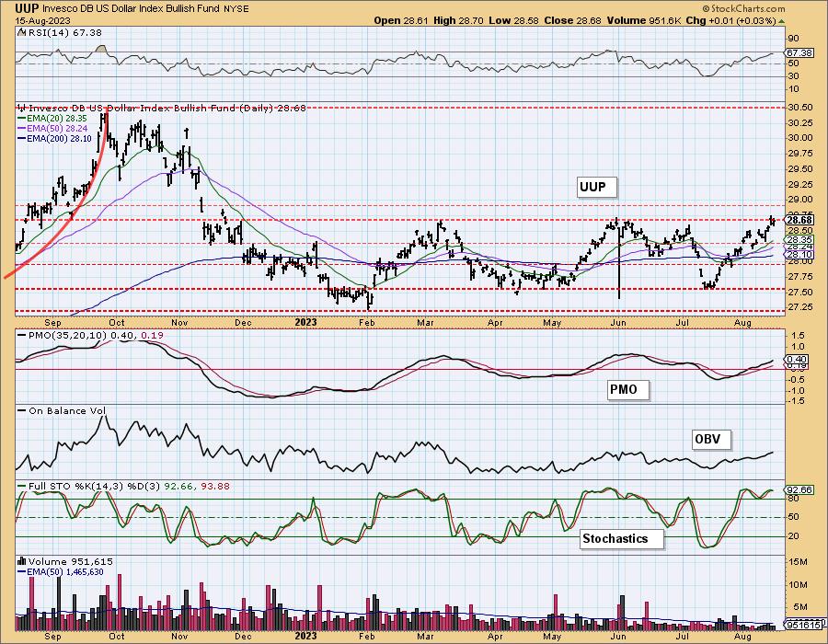Click the 28.68 current price tag
Screen dimensions: 828x644
[x=799, y=220]
